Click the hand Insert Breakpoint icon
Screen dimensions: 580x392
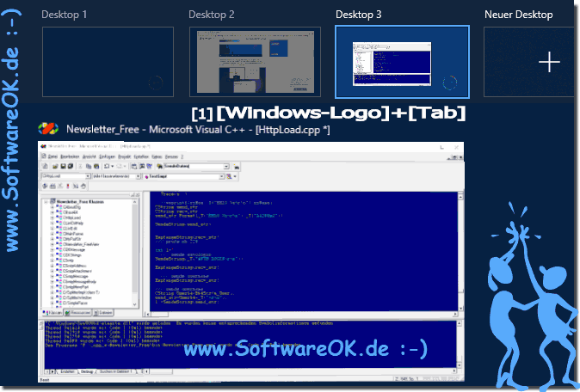[x=83, y=187]
